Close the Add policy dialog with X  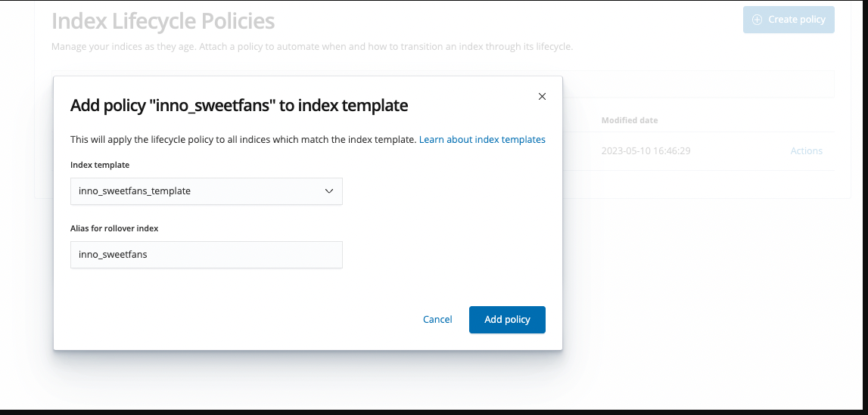coord(542,96)
